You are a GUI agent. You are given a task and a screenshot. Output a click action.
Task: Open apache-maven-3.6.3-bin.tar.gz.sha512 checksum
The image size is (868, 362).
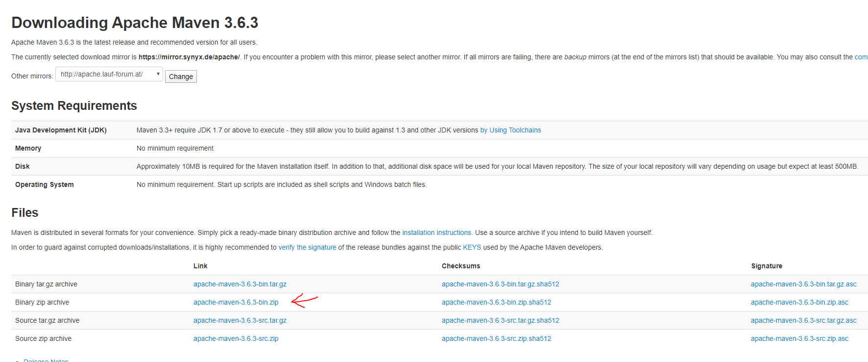pos(501,284)
